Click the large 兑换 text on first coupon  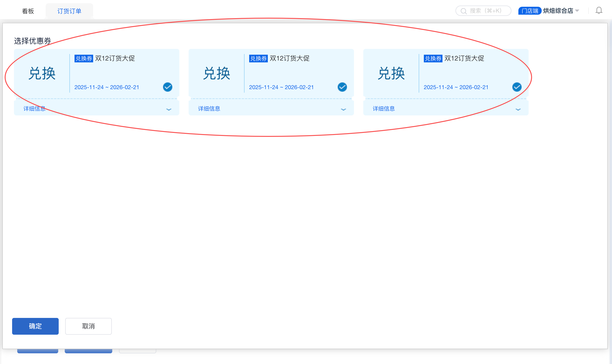click(42, 73)
